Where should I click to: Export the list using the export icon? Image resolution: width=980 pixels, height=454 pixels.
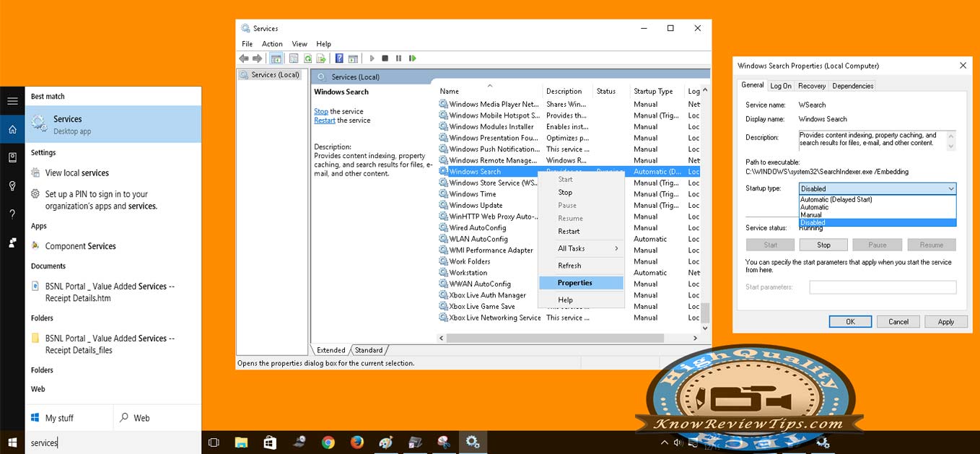pos(320,58)
